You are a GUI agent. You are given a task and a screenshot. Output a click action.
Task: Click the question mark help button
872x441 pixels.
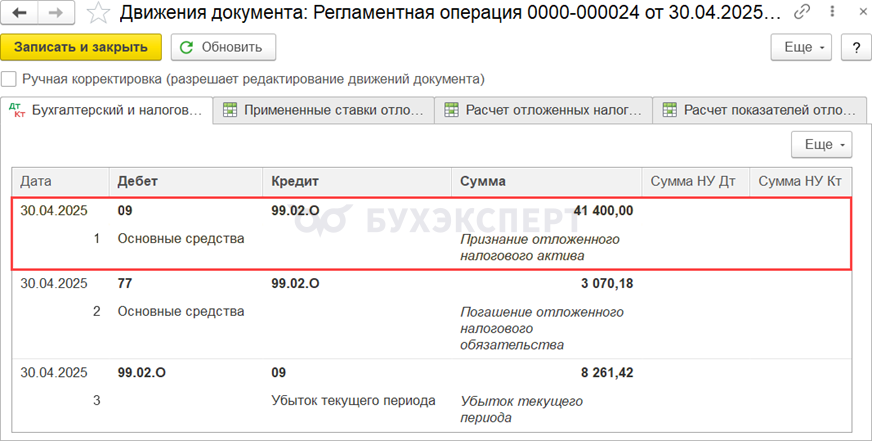(856, 47)
